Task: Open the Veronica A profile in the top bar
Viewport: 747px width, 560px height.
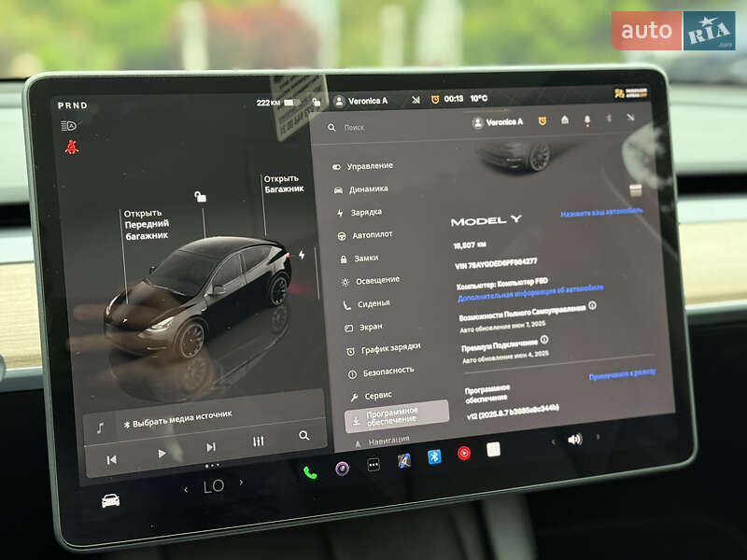Action: click(361, 101)
